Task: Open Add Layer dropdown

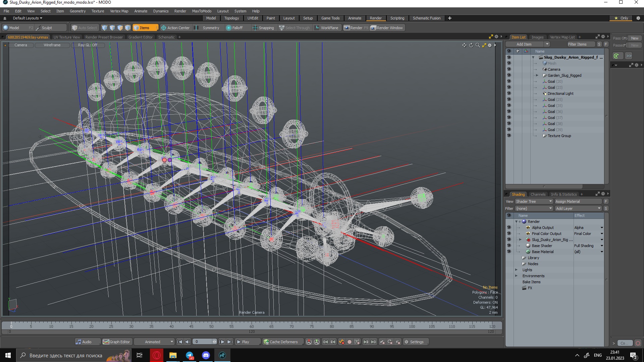Action: [x=578, y=208]
